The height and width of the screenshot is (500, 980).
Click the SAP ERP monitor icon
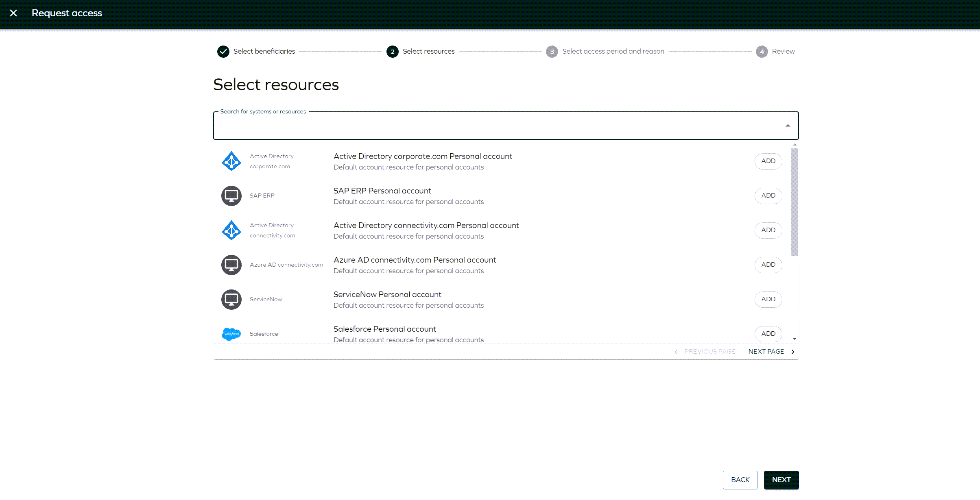click(231, 196)
